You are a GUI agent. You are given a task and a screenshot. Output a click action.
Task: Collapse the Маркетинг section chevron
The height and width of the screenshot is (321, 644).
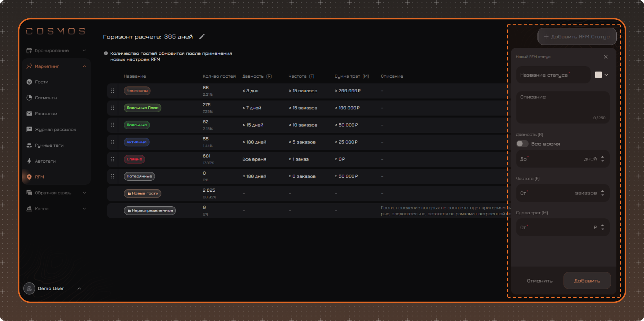[84, 66]
